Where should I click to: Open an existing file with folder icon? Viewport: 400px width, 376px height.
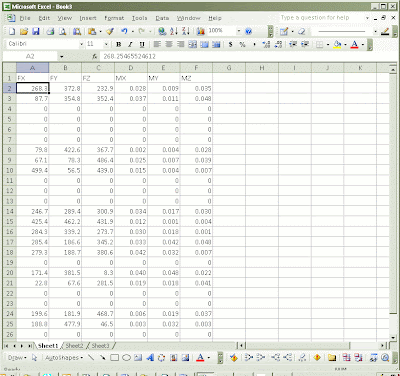tap(24, 31)
